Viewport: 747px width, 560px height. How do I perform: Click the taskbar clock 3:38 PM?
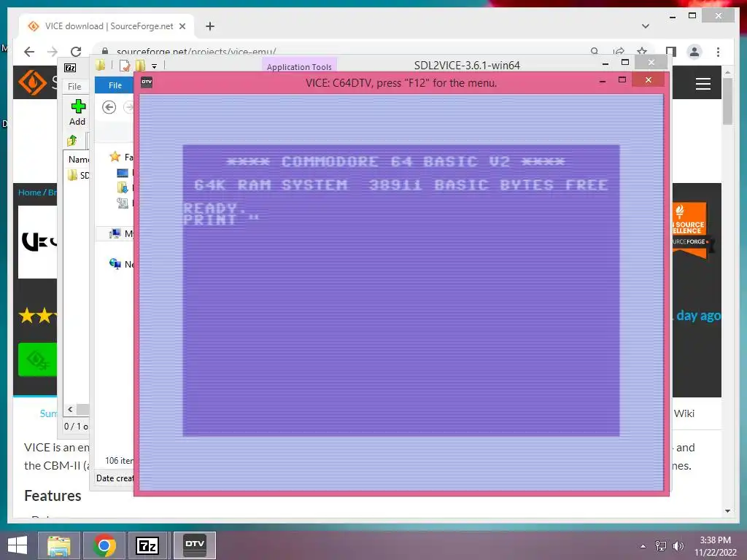pos(715,540)
